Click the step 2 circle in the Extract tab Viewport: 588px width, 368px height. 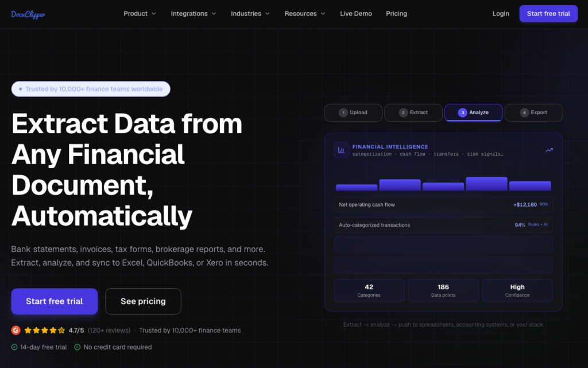click(x=403, y=113)
